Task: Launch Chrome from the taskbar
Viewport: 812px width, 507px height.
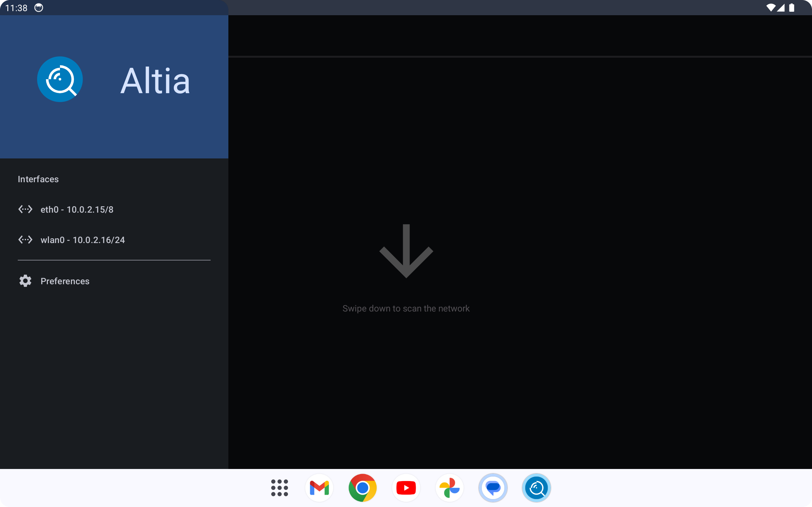Action: click(x=362, y=488)
